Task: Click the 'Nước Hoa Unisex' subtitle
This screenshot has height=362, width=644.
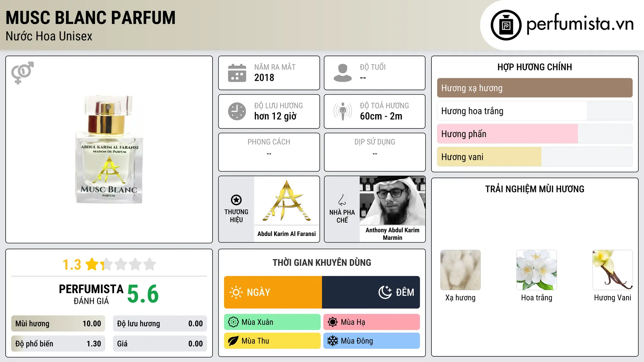Action: click(49, 36)
